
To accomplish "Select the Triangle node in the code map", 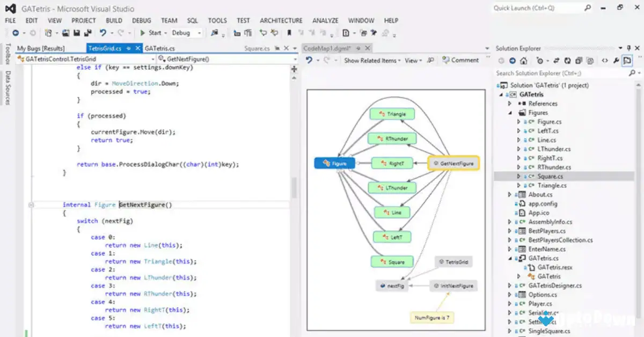I will [393, 114].
